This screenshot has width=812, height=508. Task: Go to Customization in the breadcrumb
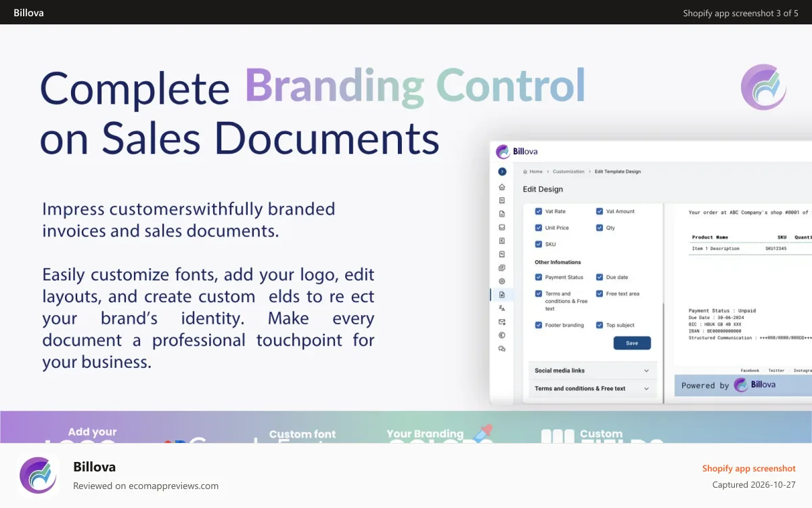[568, 172]
